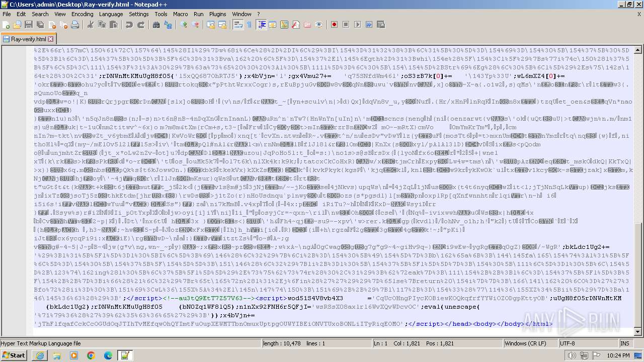The height and width of the screenshot is (362, 644).
Task: Click the UTF-8 encoding status field
Action: 588,343
